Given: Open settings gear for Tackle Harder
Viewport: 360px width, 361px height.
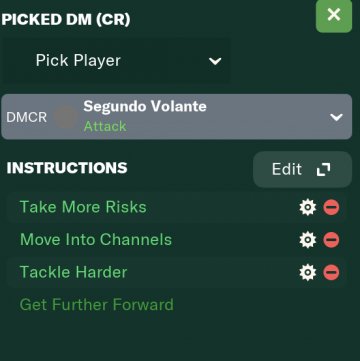Looking at the screenshot, I should pos(307,272).
